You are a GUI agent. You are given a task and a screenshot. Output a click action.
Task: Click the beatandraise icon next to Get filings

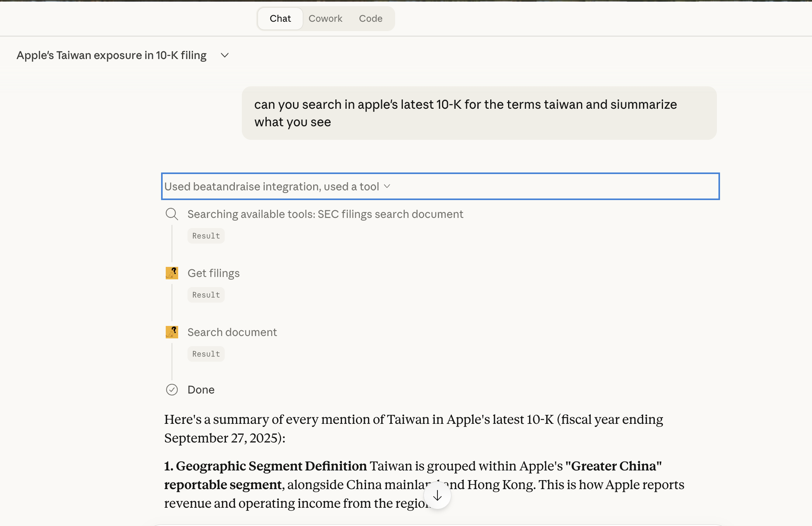172,273
